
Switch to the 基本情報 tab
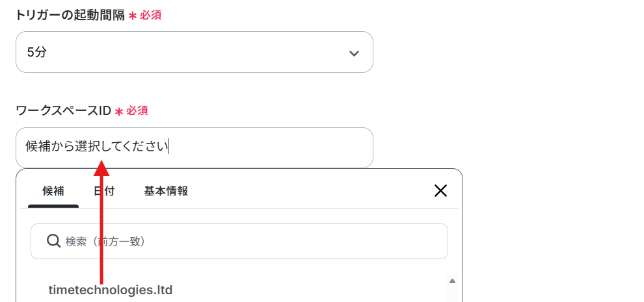pyautogui.click(x=166, y=191)
